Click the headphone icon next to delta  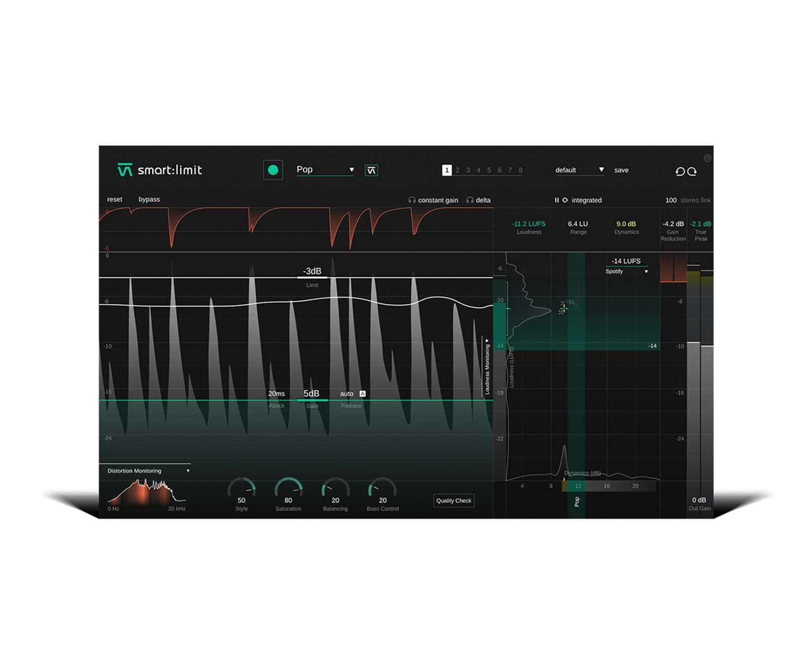(x=470, y=200)
